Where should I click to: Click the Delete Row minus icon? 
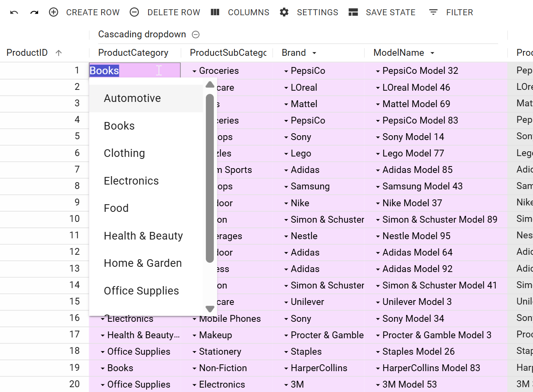pyautogui.click(x=134, y=12)
